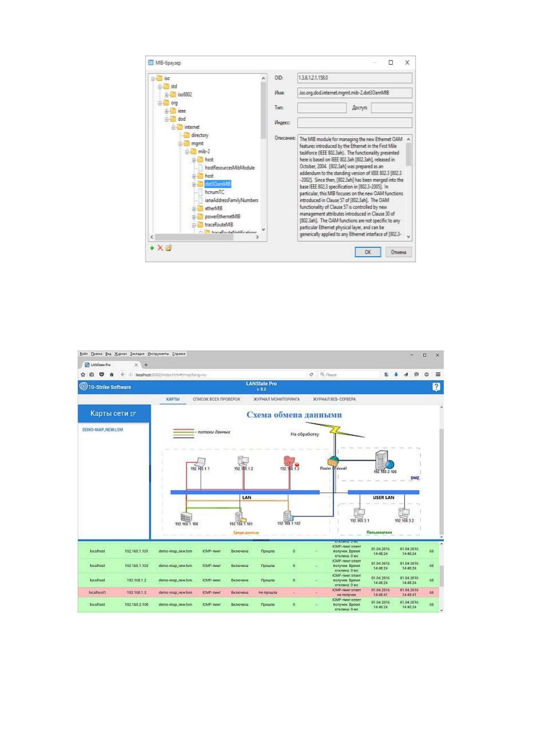Open the Закладки menu
The width and height of the screenshot is (535, 756).
tap(137, 354)
